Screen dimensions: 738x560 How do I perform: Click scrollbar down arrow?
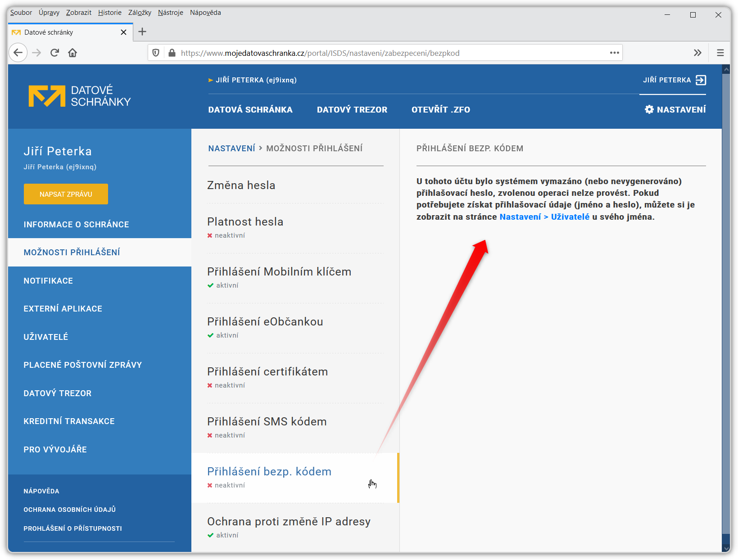point(726,548)
